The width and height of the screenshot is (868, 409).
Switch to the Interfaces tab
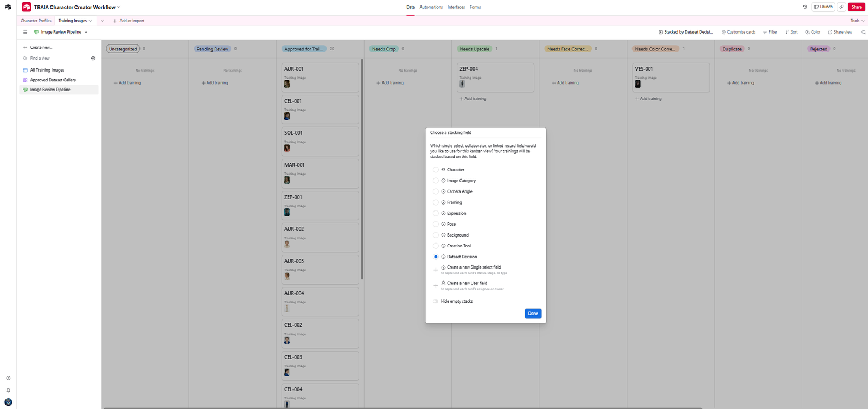coord(456,7)
